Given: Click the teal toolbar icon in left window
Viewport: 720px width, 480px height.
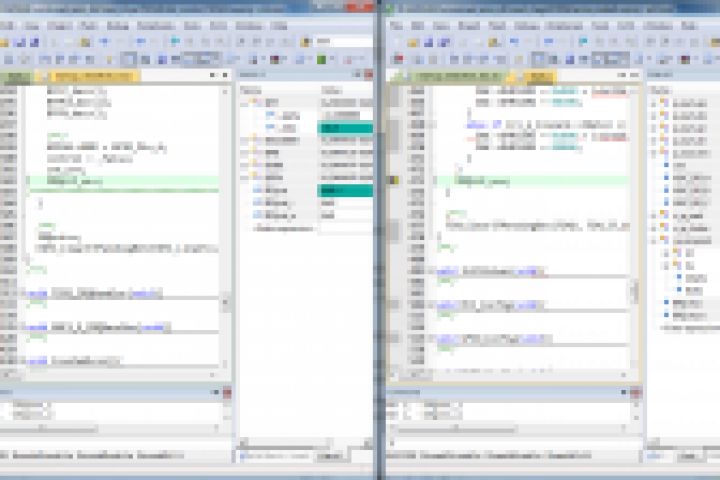Looking at the screenshot, I should coord(175,42).
